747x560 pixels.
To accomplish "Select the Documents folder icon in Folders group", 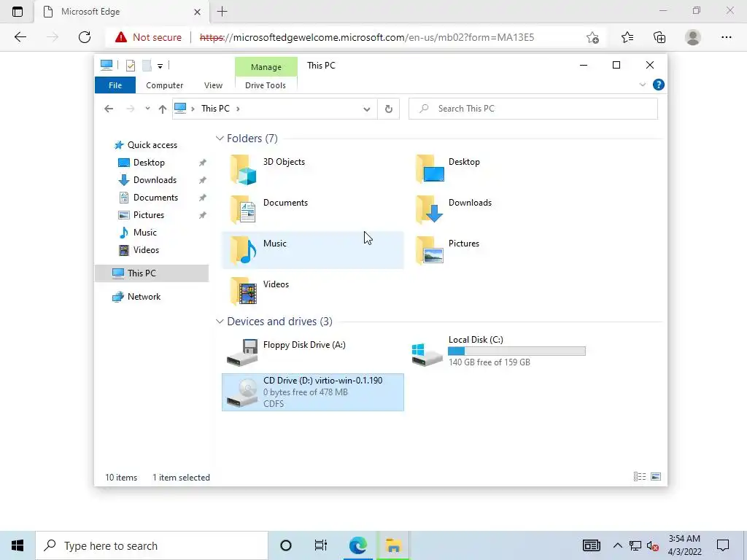I will point(244,209).
